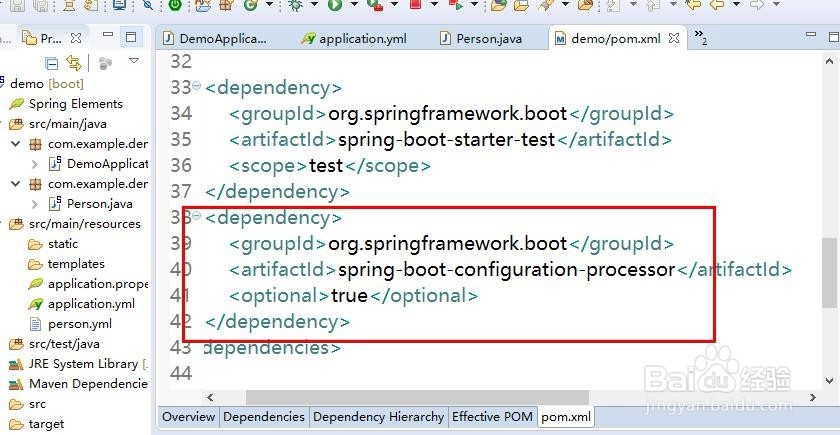Viewport: 840px width, 435px height.
Task: Select the Pr... Package Explorer tab
Action: click(x=51, y=38)
